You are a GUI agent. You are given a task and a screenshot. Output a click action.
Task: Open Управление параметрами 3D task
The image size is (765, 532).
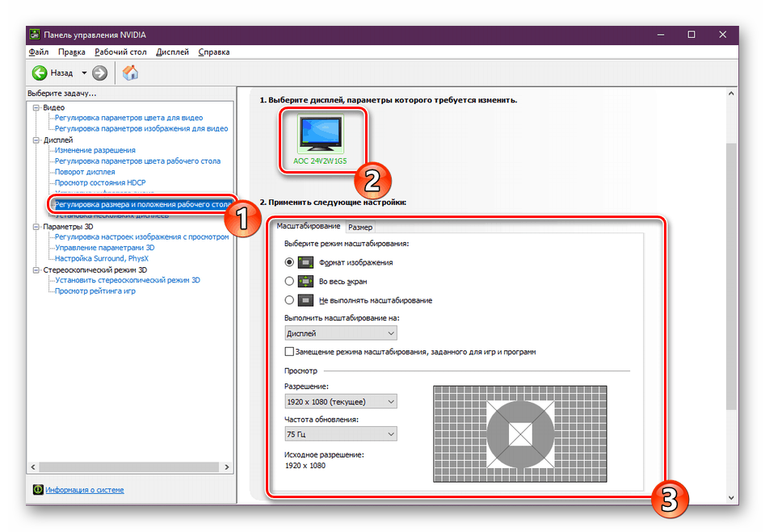[104, 248]
